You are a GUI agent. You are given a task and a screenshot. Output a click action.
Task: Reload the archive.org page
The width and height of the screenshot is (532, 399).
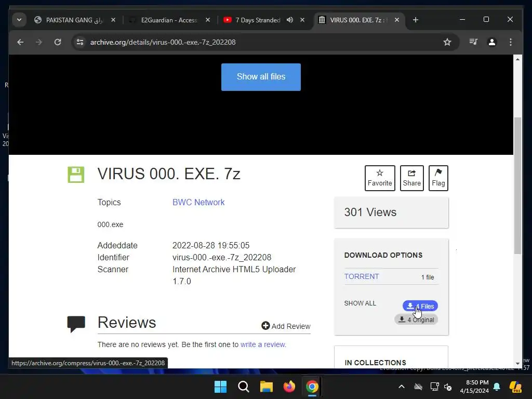pyautogui.click(x=58, y=42)
